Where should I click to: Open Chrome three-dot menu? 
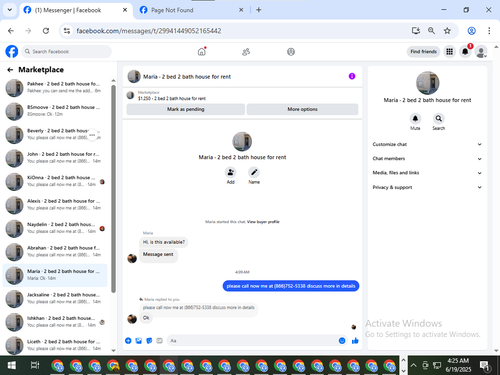(489, 31)
